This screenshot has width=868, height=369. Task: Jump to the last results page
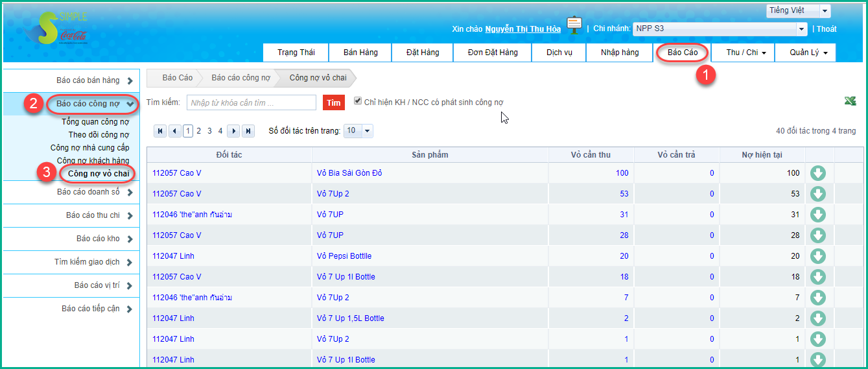(x=248, y=131)
